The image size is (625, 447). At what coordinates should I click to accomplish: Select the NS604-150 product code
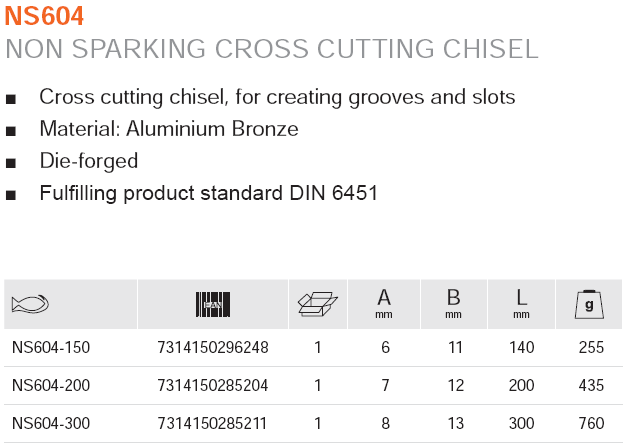[x=51, y=348]
